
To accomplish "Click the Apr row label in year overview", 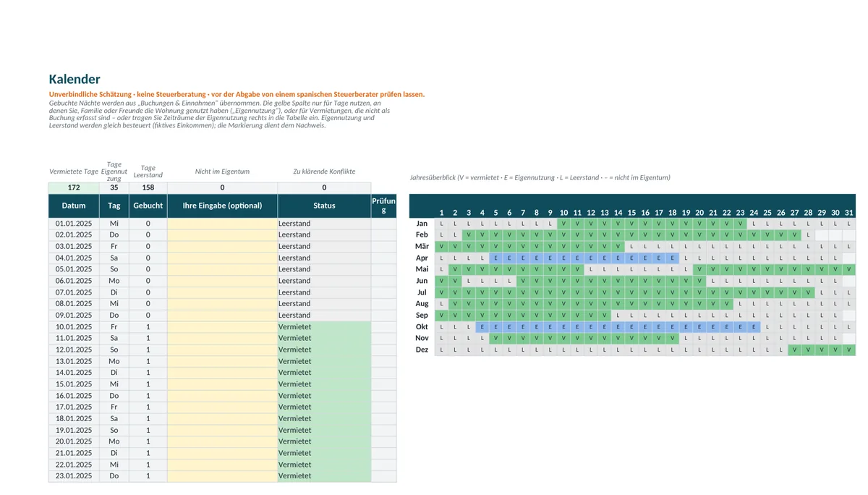I will 422,258.
